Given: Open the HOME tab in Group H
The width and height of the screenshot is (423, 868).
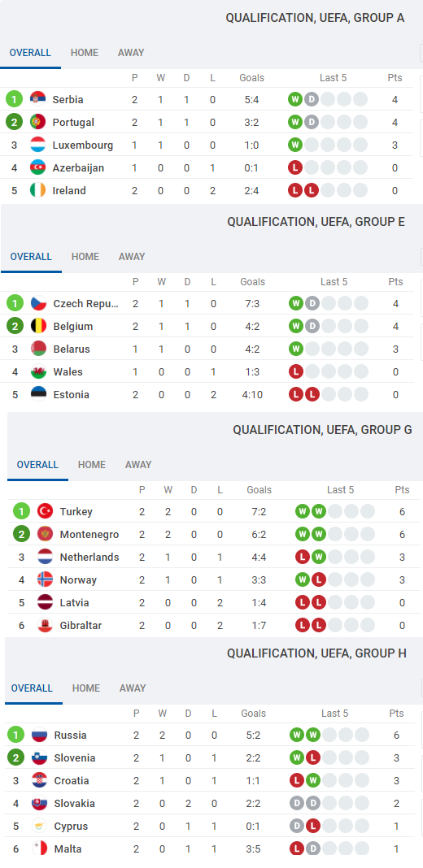Looking at the screenshot, I should click(x=86, y=688).
